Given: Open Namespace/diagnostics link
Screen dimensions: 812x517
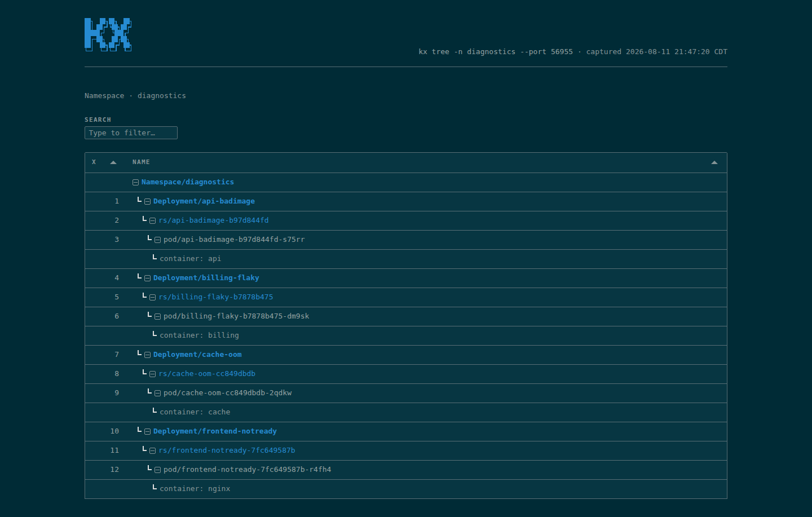Looking at the screenshot, I should tap(188, 182).
